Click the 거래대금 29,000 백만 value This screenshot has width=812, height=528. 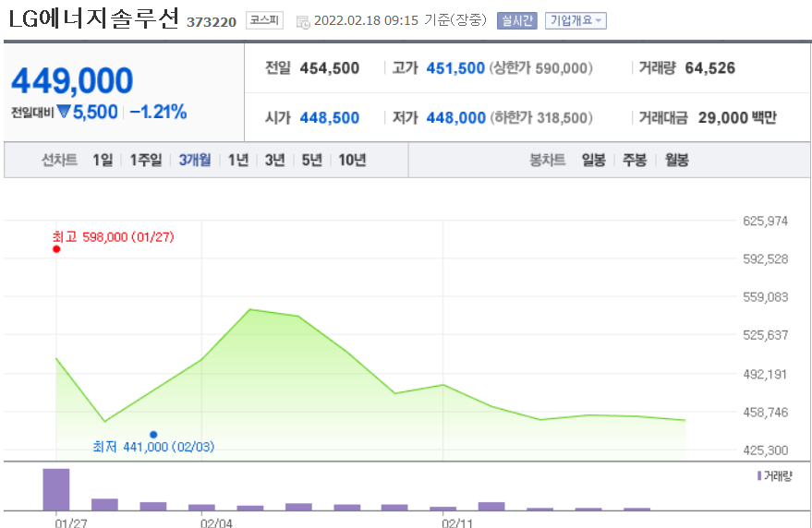click(x=737, y=118)
